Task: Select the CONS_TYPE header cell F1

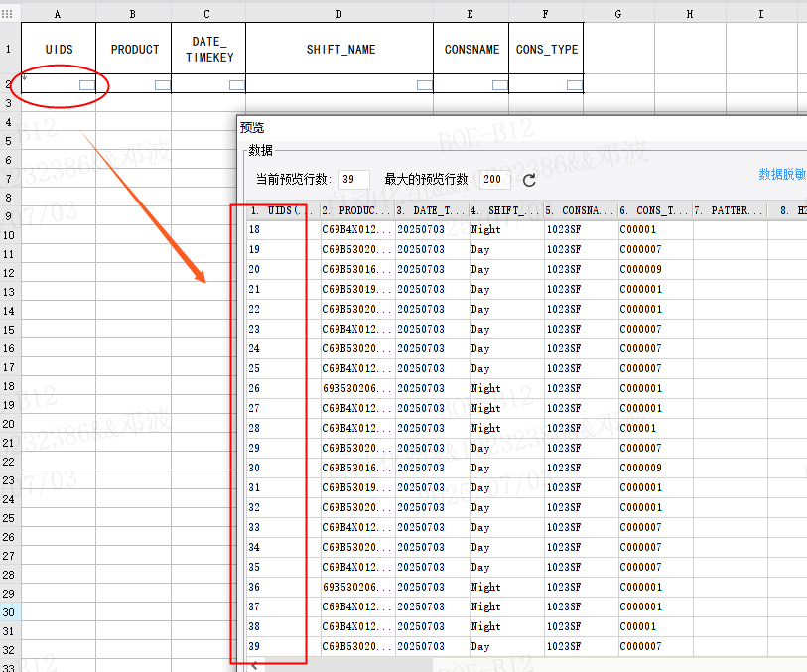Action: coord(546,49)
